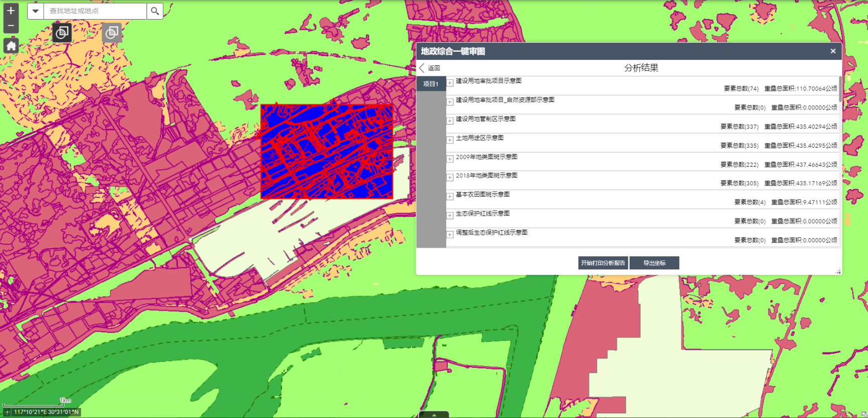Open the dark overlay analysis widget
This screenshot has width=868, height=418.
point(62,33)
